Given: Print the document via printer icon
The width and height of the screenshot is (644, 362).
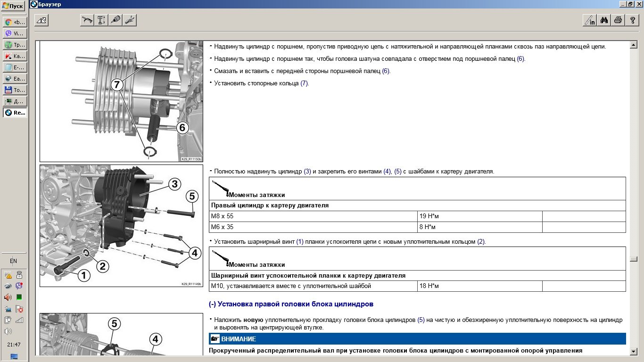Looking at the screenshot, I should coord(618,20).
